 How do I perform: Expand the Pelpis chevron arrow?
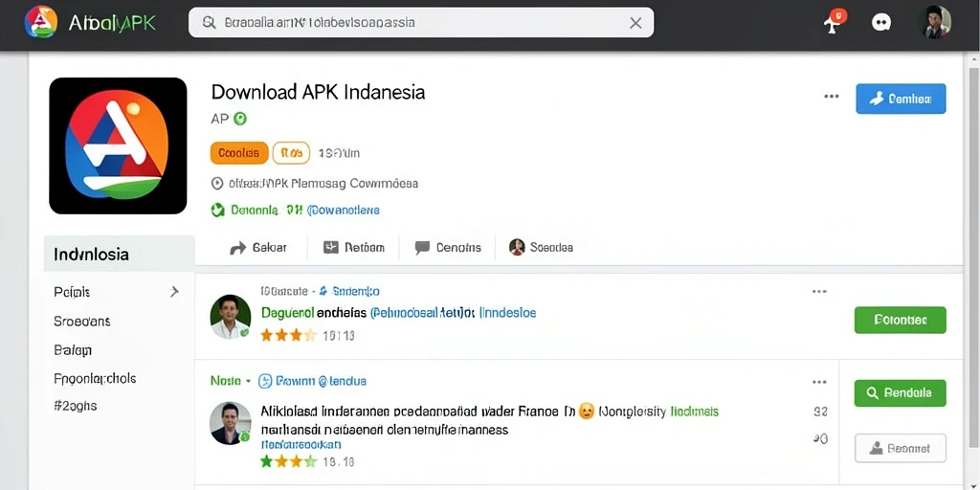click(x=174, y=291)
